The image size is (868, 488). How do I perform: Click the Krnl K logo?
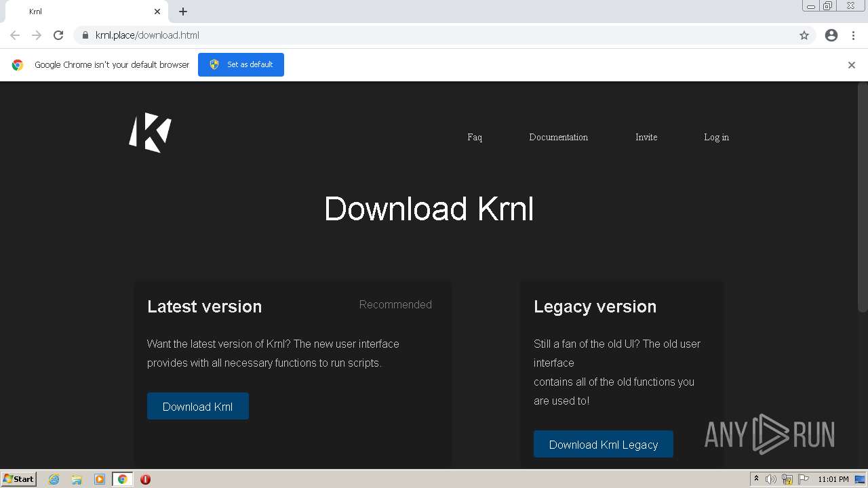(x=150, y=132)
